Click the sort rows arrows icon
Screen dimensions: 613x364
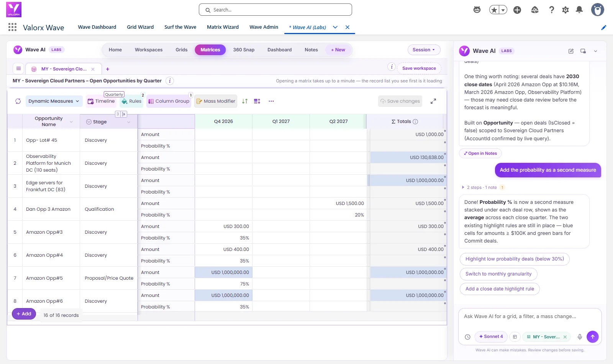point(245,101)
